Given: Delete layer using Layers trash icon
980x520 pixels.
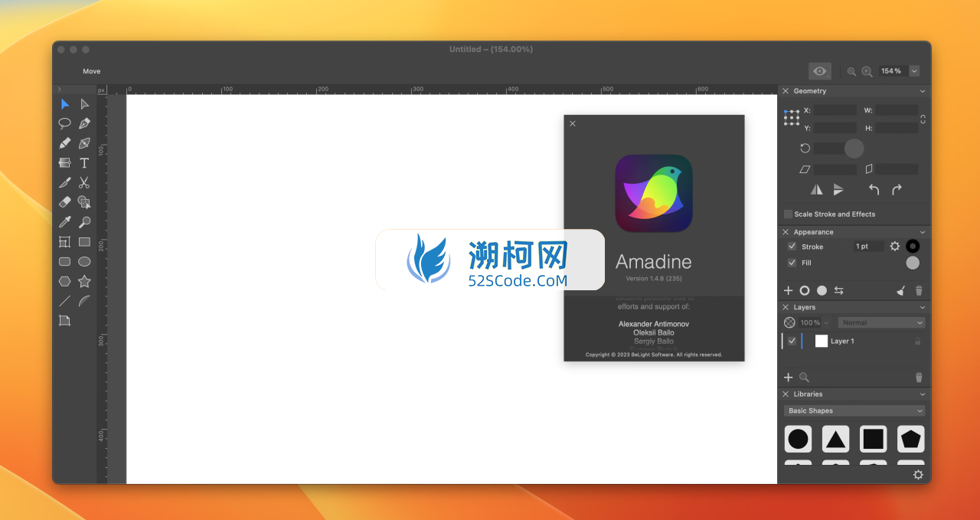Looking at the screenshot, I should coord(919,378).
